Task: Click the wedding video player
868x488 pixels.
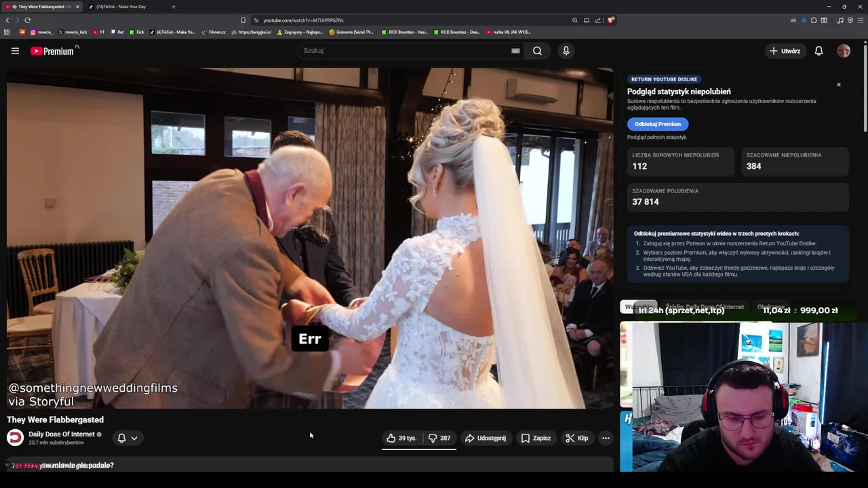Action: (310, 238)
